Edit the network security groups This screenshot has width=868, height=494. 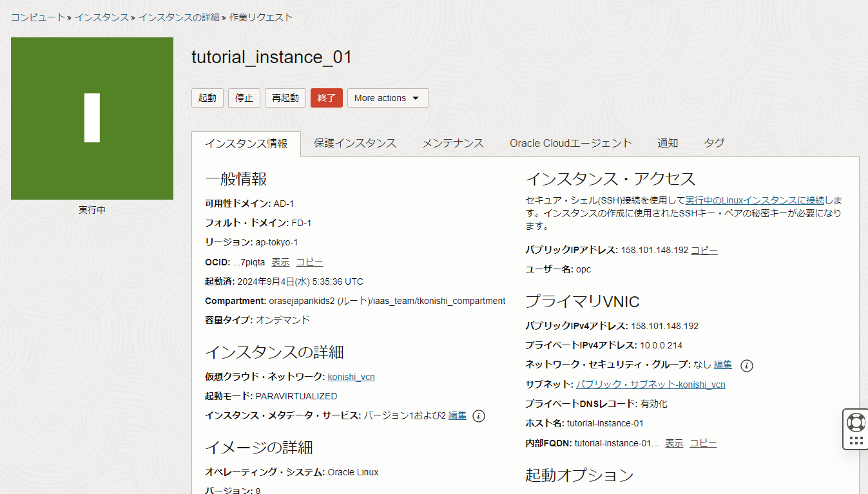tap(722, 365)
